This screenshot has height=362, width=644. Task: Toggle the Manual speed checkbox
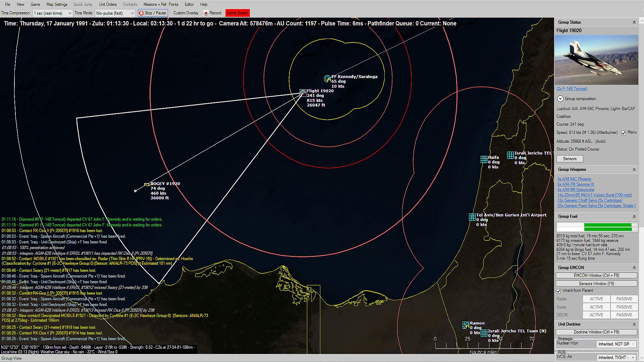pos(624,133)
